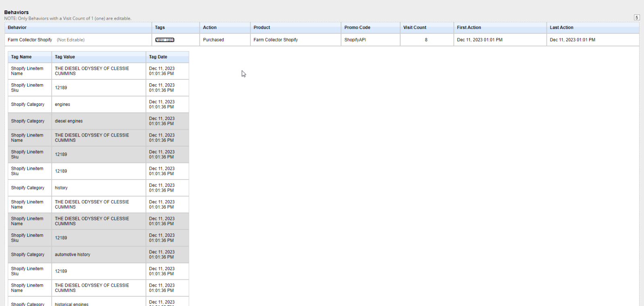644x306 pixels.
Task: Click the ShopifyAPI promo code cell
Action: click(355, 40)
